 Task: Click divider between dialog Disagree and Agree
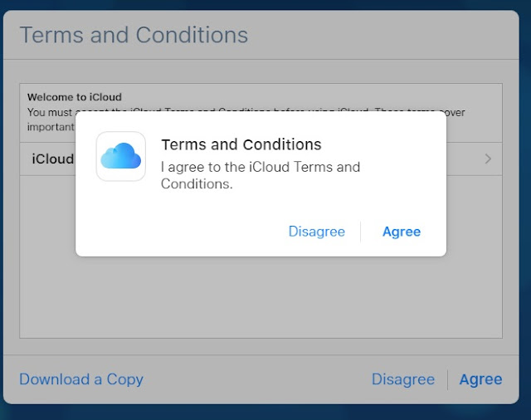[361, 232]
